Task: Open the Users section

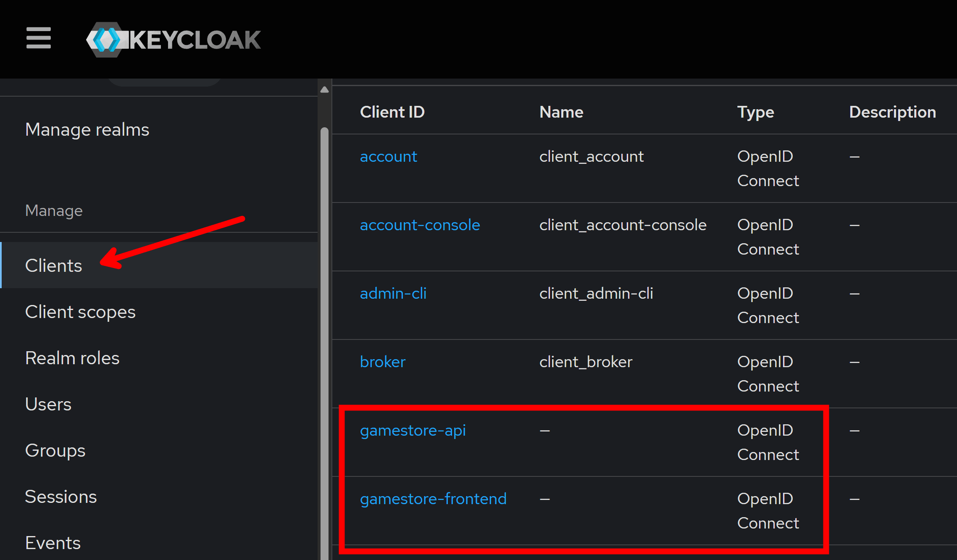Action: pyautogui.click(x=48, y=404)
